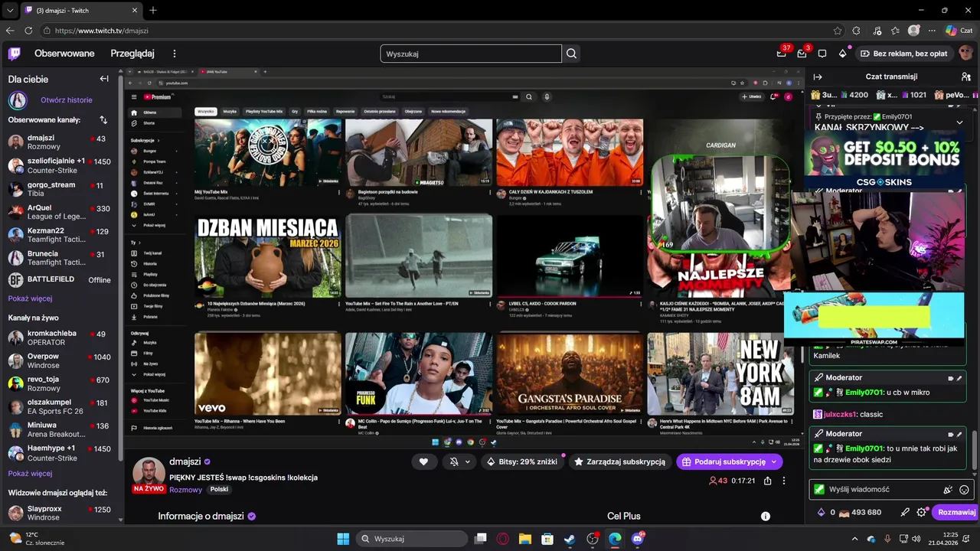Viewport: 980px width, 551px height.
Task: Open Discord from the taskbar
Action: [637, 539]
